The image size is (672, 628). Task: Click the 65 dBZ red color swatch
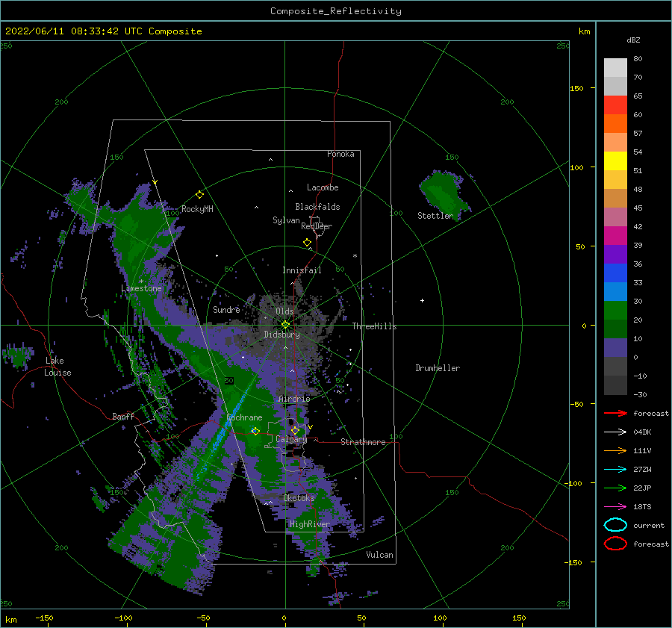[x=615, y=105]
